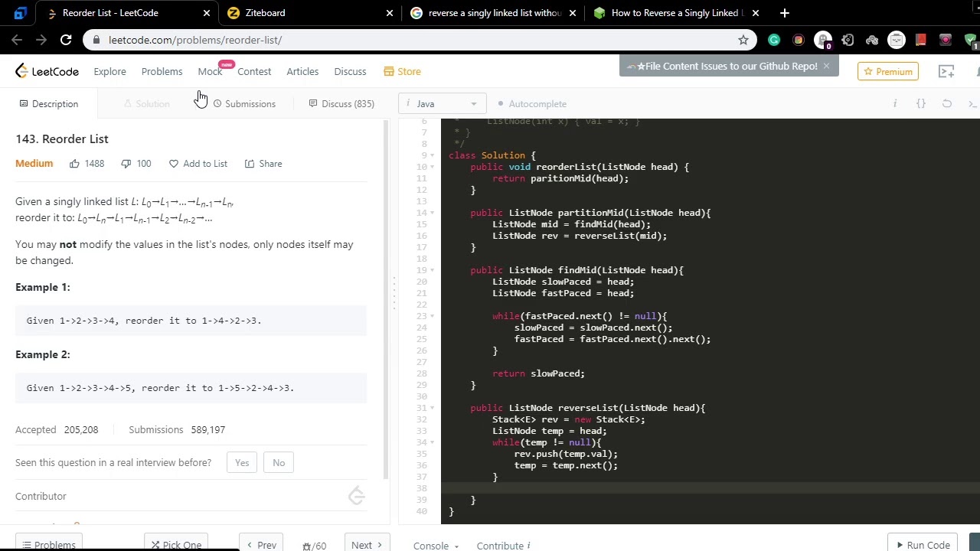Click the Contribute link

point(503,546)
